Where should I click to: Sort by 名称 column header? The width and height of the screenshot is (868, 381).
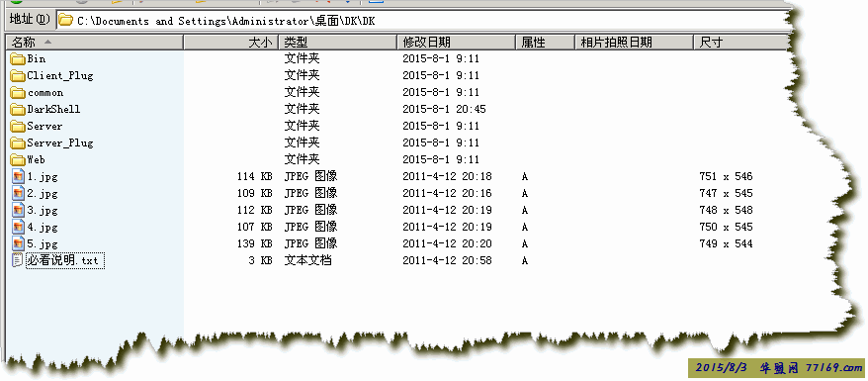coord(94,43)
